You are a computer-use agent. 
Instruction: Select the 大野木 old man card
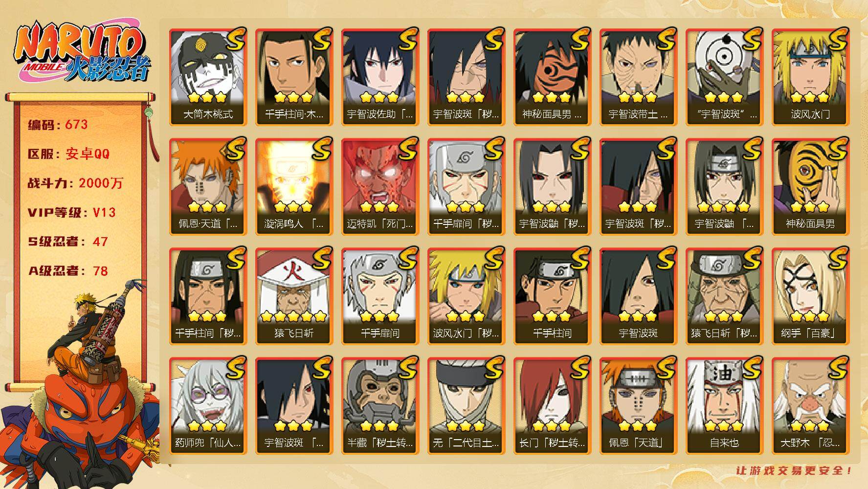pos(810,406)
